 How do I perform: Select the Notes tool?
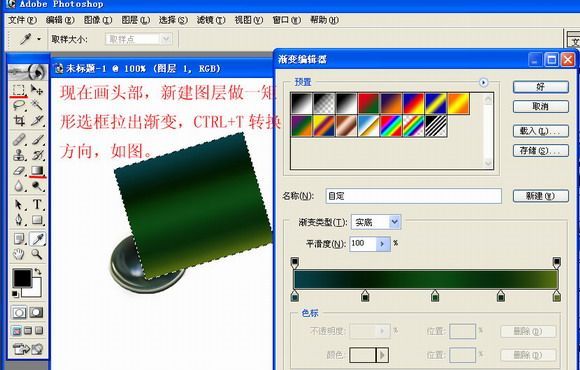[x=18, y=239]
